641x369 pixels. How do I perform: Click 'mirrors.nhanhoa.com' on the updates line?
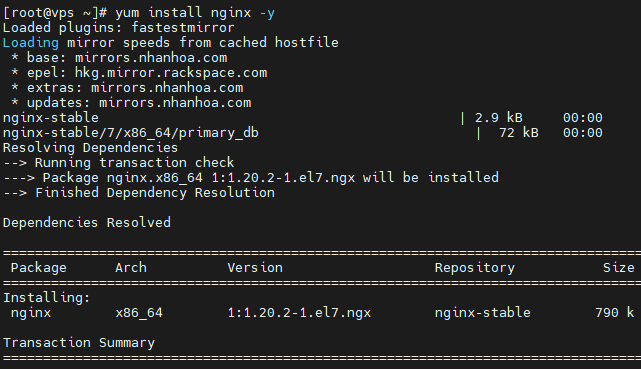175,103
